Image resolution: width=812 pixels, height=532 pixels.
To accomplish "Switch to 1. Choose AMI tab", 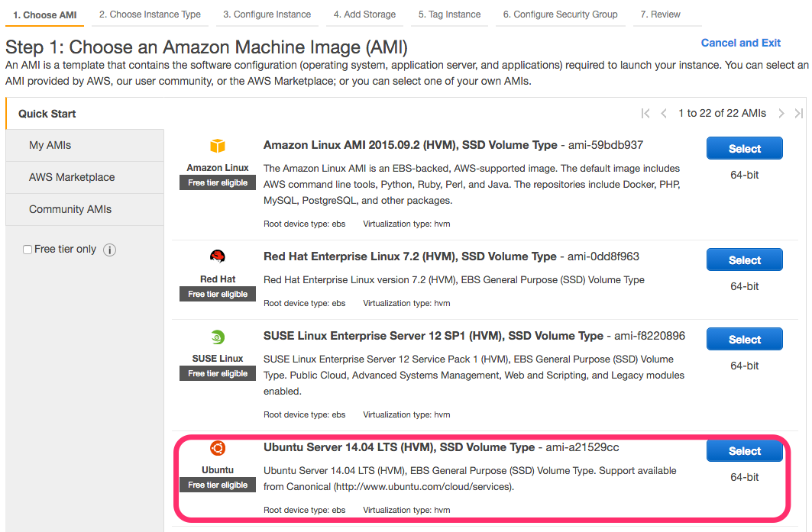I will pyautogui.click(x=44, y=15).
